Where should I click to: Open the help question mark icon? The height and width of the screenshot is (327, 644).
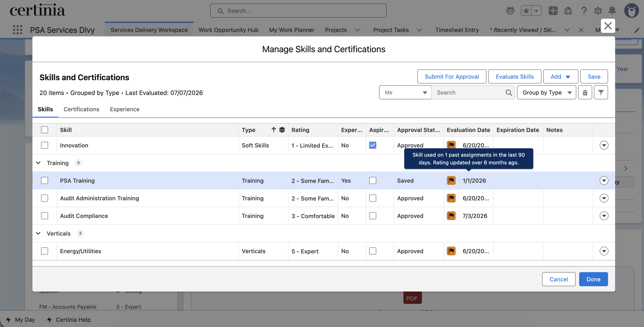584,11
